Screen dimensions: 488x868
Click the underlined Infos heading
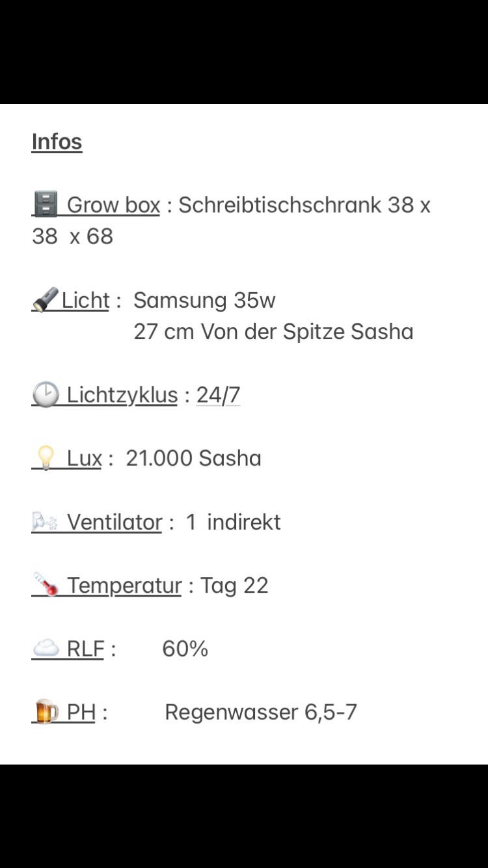pos(57,142)
